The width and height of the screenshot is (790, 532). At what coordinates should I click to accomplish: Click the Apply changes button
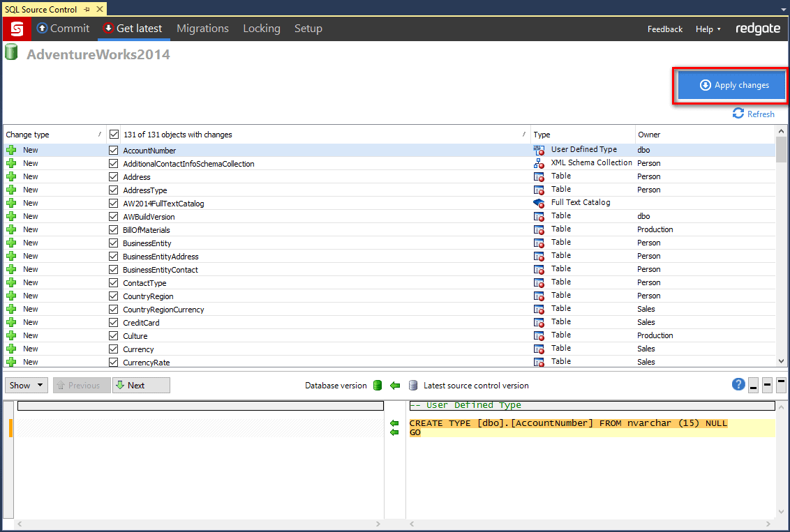pyautogui.click(x=732, y=85)
